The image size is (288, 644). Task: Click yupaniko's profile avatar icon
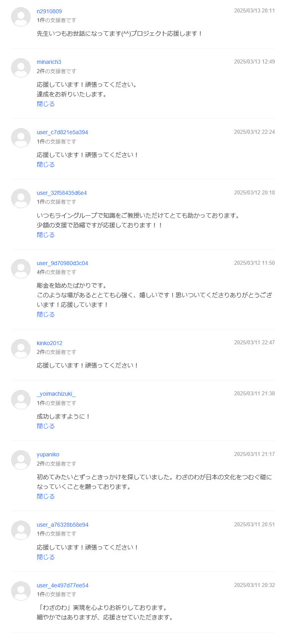point(21,460)
